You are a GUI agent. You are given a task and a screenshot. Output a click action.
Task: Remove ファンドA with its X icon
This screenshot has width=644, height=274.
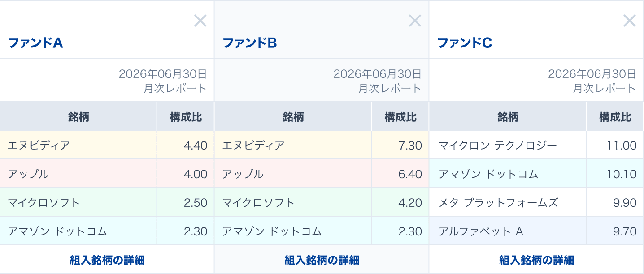200,21
